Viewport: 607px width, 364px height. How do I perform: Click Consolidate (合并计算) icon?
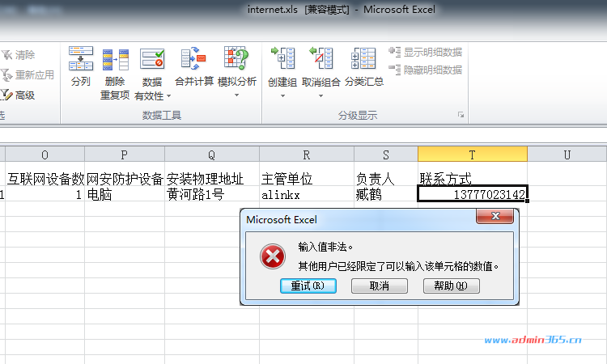click(193, 58)
